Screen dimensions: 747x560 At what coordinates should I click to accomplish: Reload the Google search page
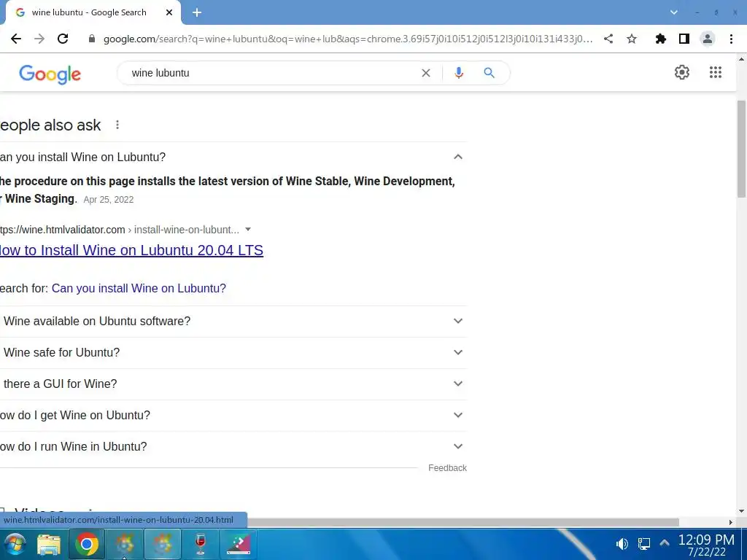(x=63, y=39)
